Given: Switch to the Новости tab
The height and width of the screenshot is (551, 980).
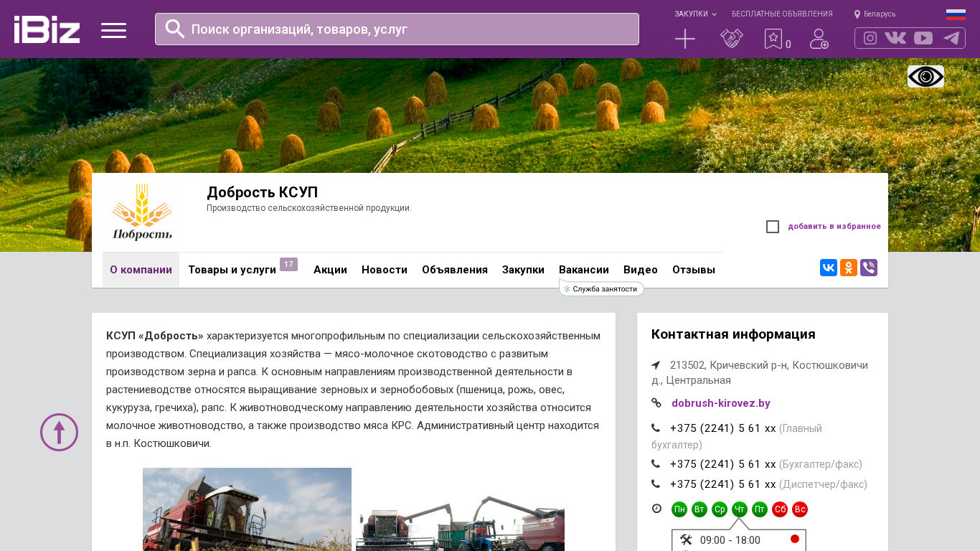Looking at the screenshot, I should click(x=385, y=270).
